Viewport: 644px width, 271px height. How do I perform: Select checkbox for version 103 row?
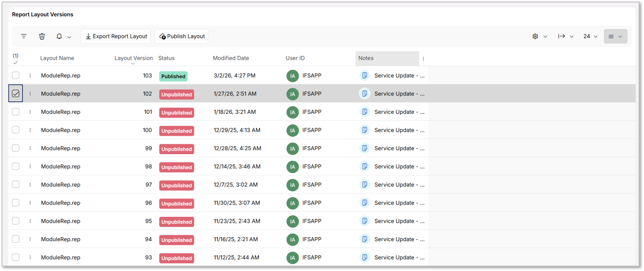point(16,76)
